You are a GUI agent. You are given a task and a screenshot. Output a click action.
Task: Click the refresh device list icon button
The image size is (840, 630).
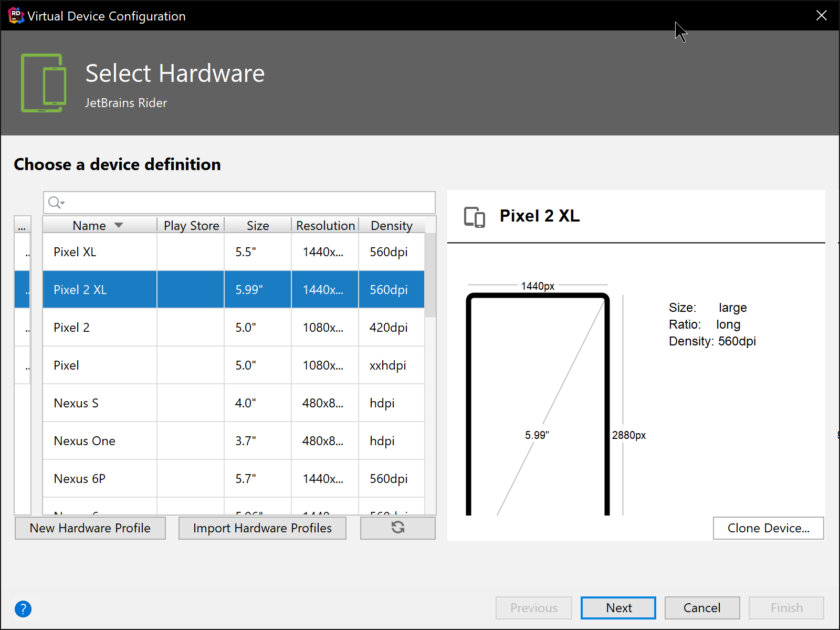click(x=398, y=528)
